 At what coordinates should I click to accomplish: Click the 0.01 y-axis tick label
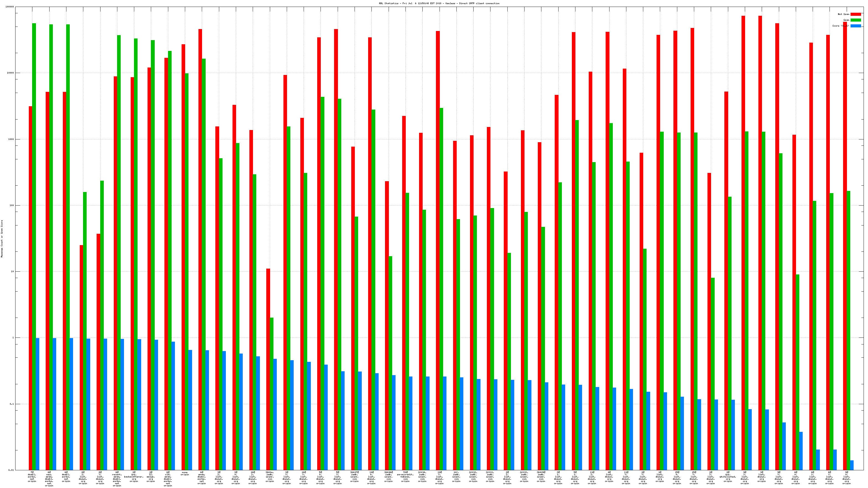tap(11, 470)
